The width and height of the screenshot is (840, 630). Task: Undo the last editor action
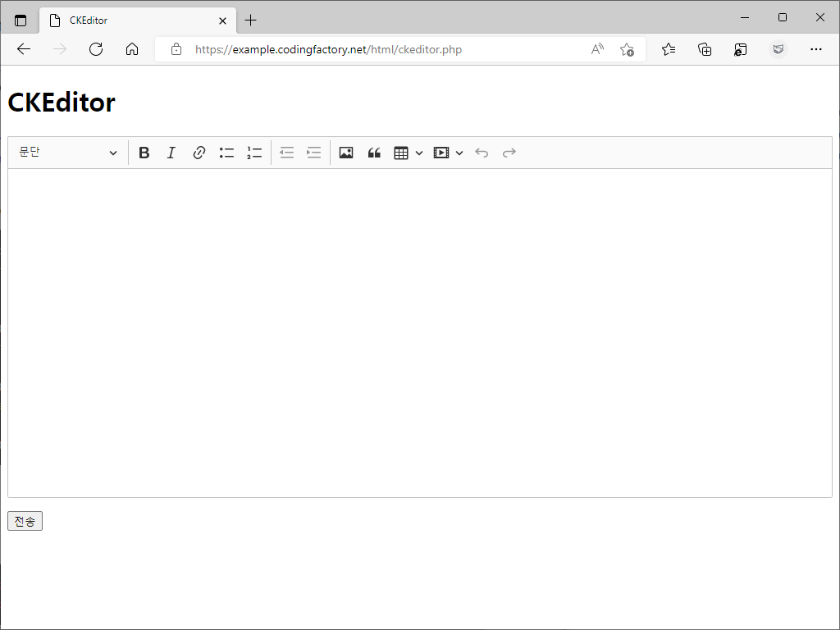pos(482,153)
